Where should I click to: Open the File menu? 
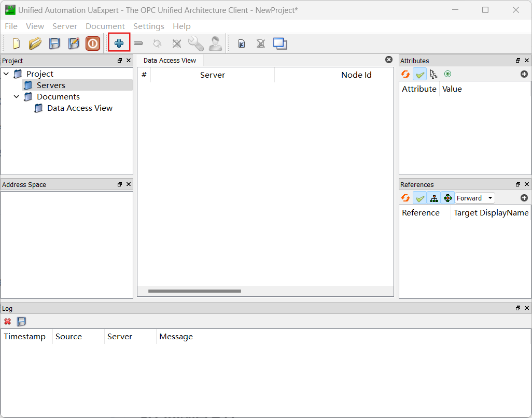coord(11,26)
